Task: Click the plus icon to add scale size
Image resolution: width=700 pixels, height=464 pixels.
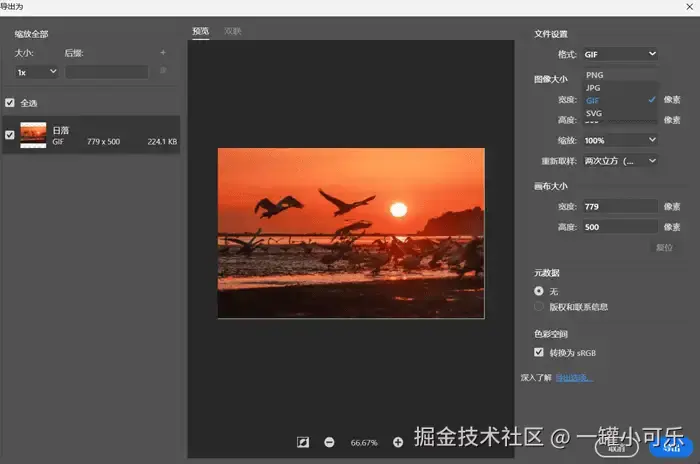Action: tap(163, 53)
